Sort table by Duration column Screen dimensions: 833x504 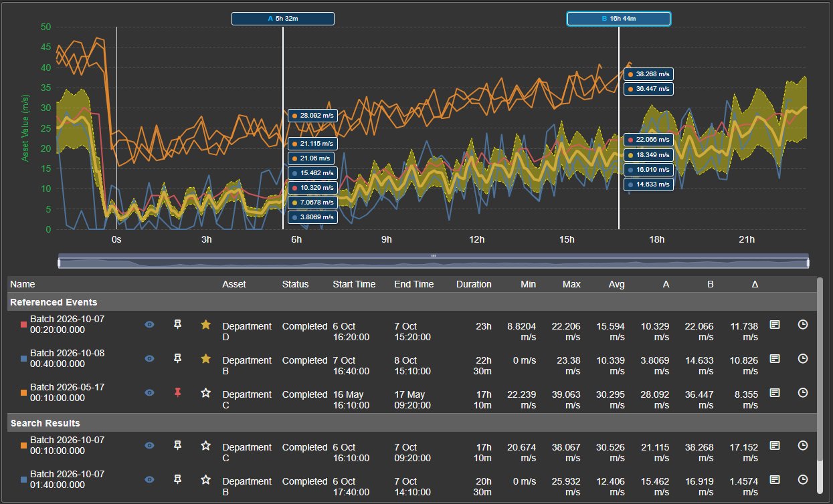(x=474, y=284)
